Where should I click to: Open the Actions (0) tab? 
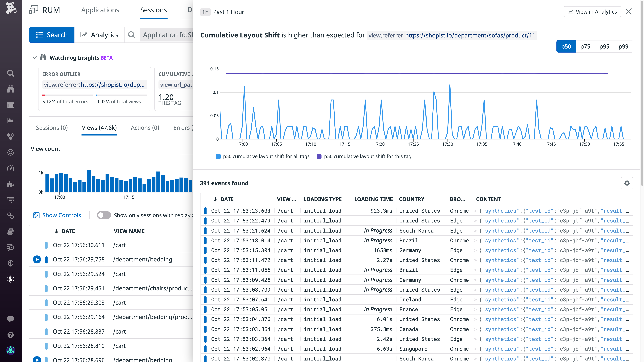click(x=145, y=128)
